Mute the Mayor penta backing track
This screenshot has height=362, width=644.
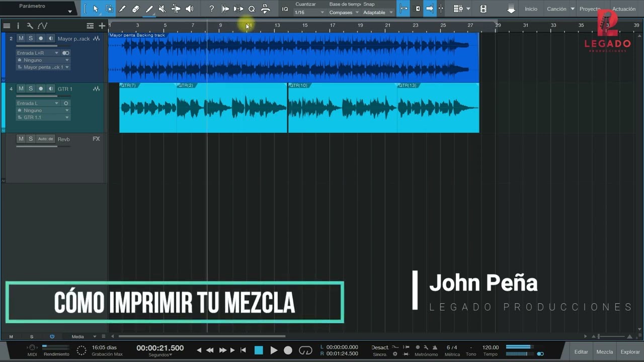click(x=21, y=38)
